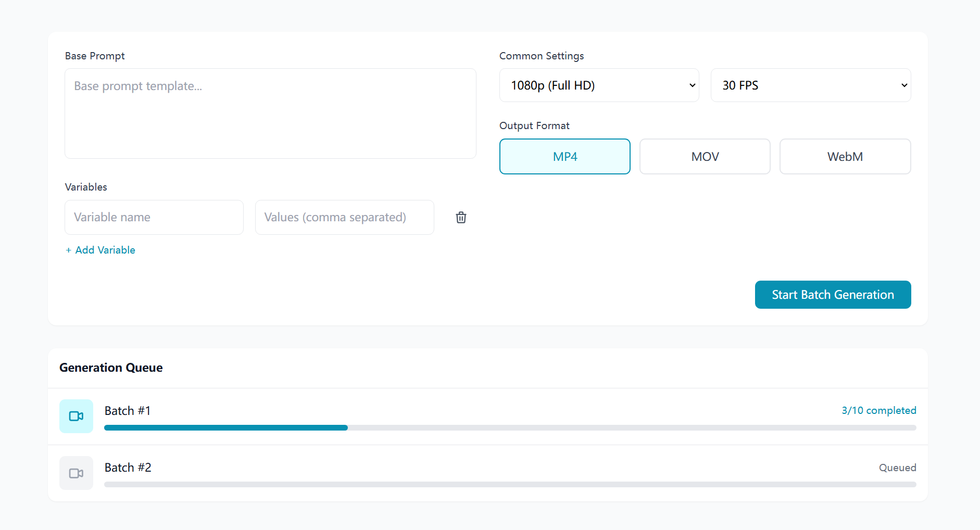Click the Output Format label
Screen dimensions: 980x530
[x=534, y=125]
